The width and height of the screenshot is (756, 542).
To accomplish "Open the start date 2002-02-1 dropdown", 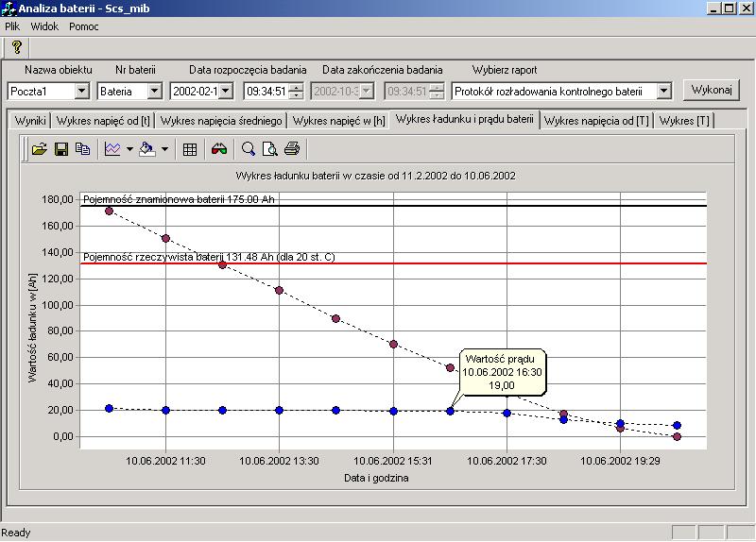I will (x=226, y=91).
